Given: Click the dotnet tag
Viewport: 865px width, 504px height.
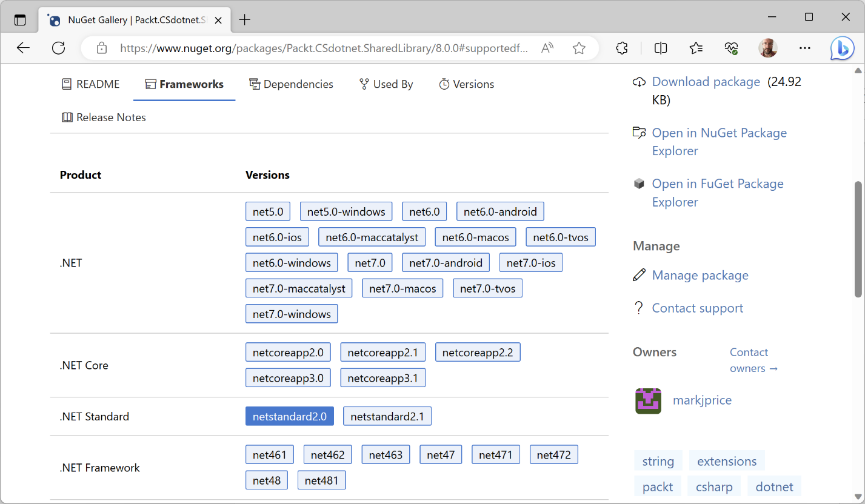Looking at the screenshot, I should coord(775,486).
